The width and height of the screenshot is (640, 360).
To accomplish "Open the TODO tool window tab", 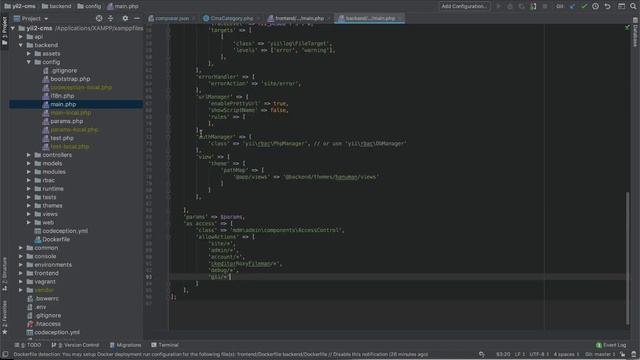I will 27,345.
